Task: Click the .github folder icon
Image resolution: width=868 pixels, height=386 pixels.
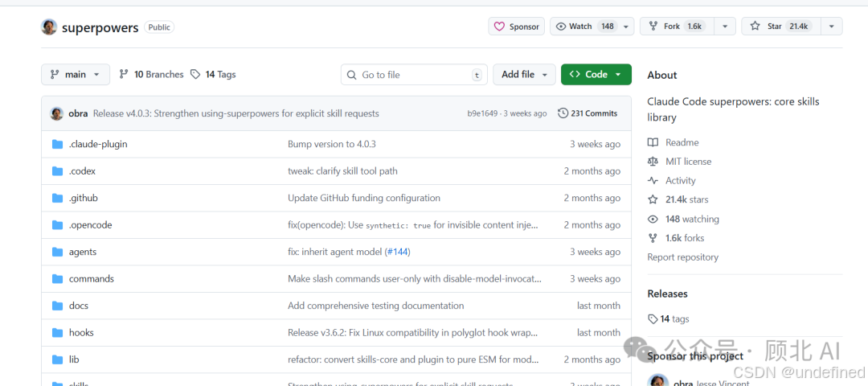Action: [58, 198]
